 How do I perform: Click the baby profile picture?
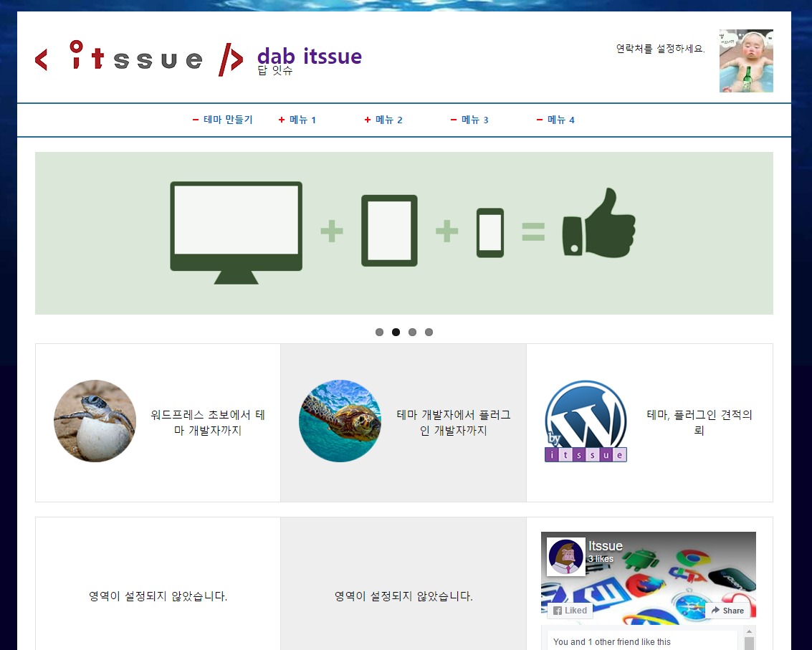pos(746,61)
